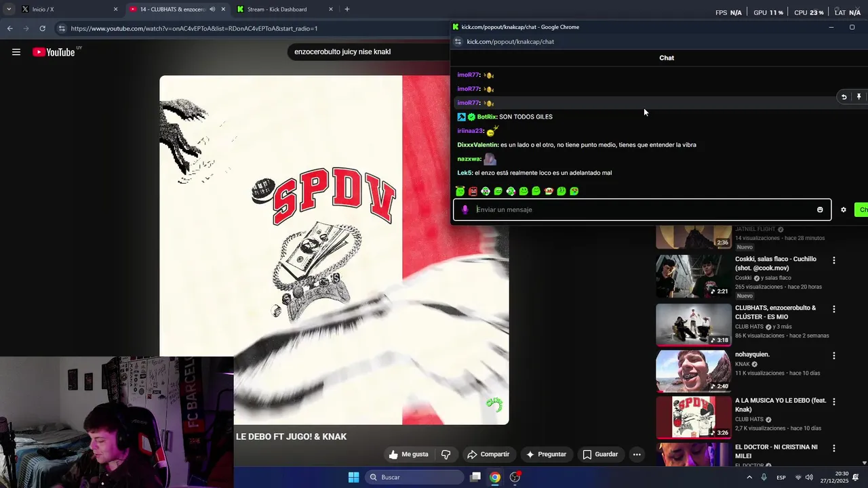This screenshot has height=488, width=868.
Task: Open options menu for ES MIO video
Action: (x=833, y=309)
